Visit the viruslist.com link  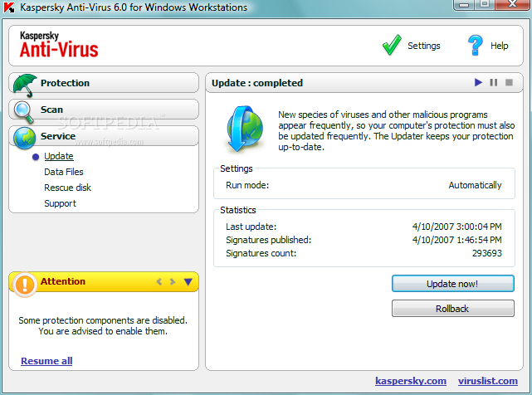click(x=488, y=381)
